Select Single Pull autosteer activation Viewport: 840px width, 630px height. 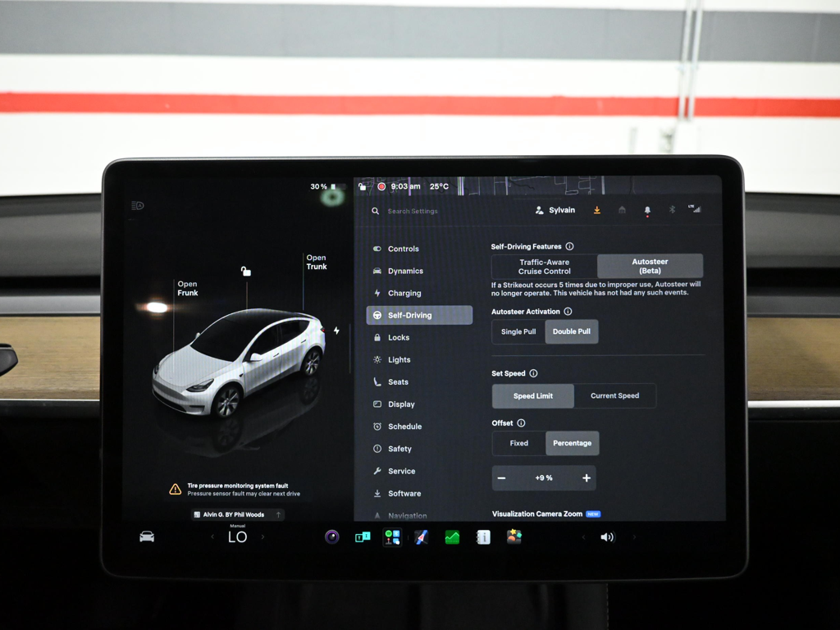(518, 331)
